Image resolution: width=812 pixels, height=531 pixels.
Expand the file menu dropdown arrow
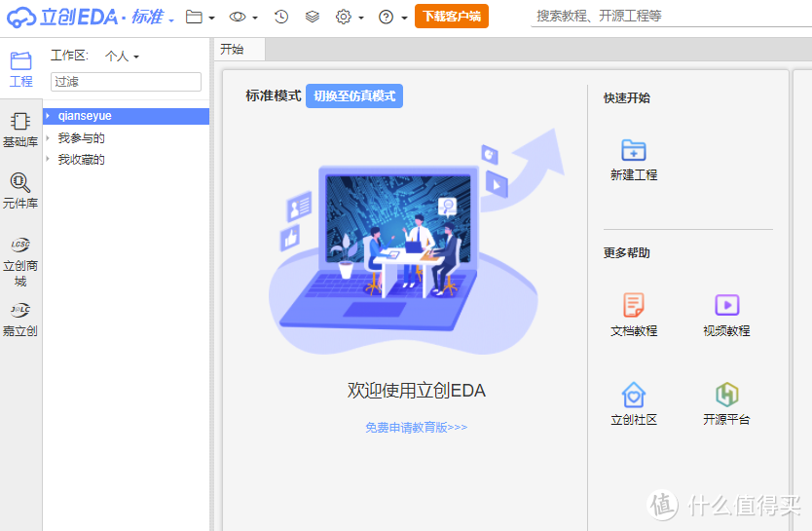tap(212, 18)
